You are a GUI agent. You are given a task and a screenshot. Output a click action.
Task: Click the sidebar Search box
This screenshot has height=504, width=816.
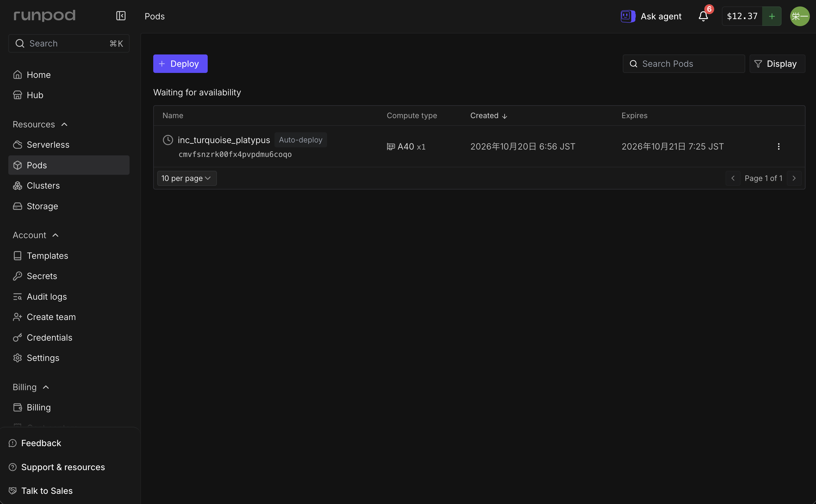[69, 43]
